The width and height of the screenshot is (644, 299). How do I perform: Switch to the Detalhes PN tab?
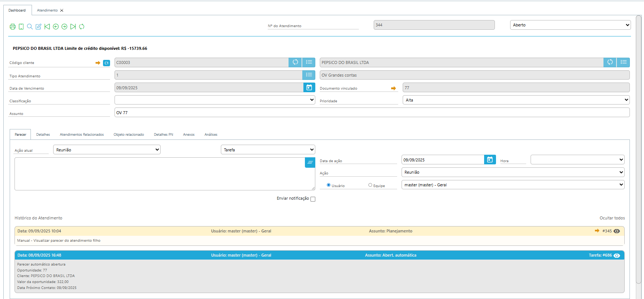[164, 135]
